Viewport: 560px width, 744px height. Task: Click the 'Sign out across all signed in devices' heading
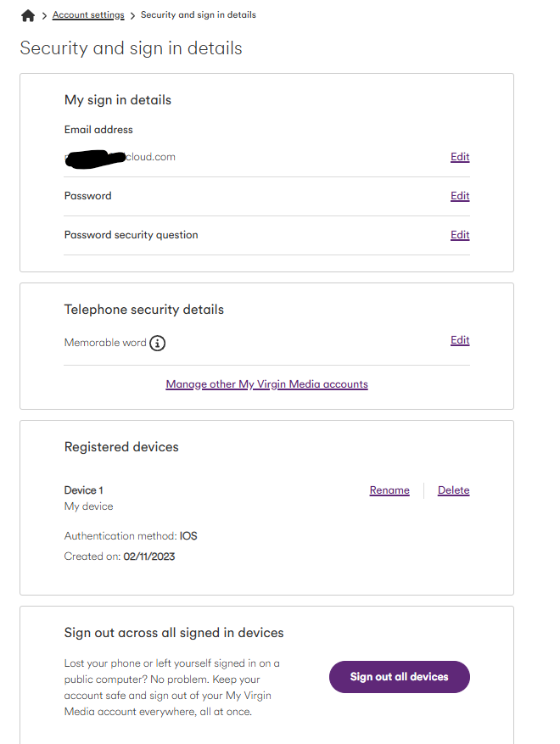pos(174,633)
